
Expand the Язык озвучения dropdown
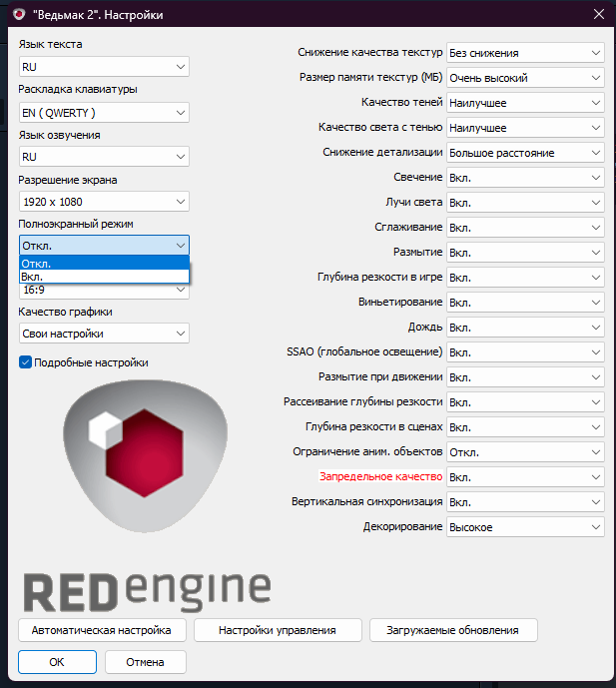(104, 157)
